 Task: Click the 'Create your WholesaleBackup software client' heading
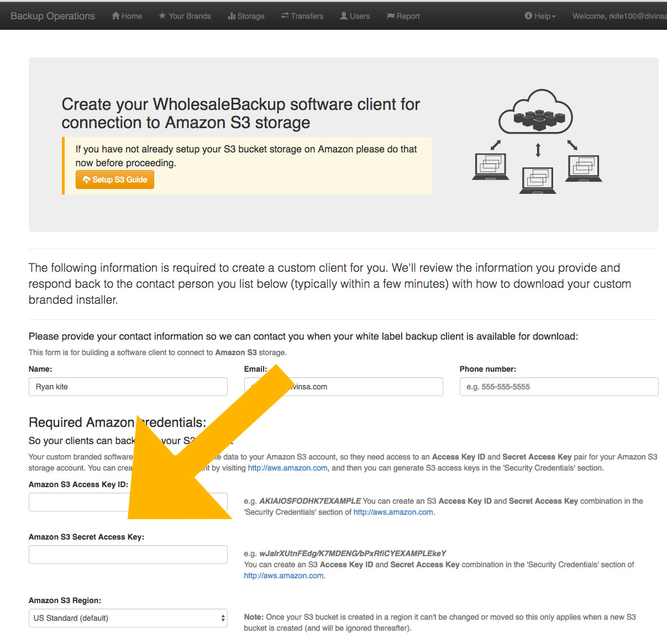tap(241, 113)
